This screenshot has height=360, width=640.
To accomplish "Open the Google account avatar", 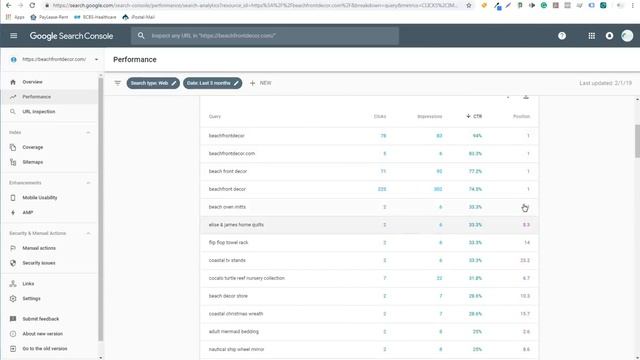I will pyautogui.click(x=627, y=36).
